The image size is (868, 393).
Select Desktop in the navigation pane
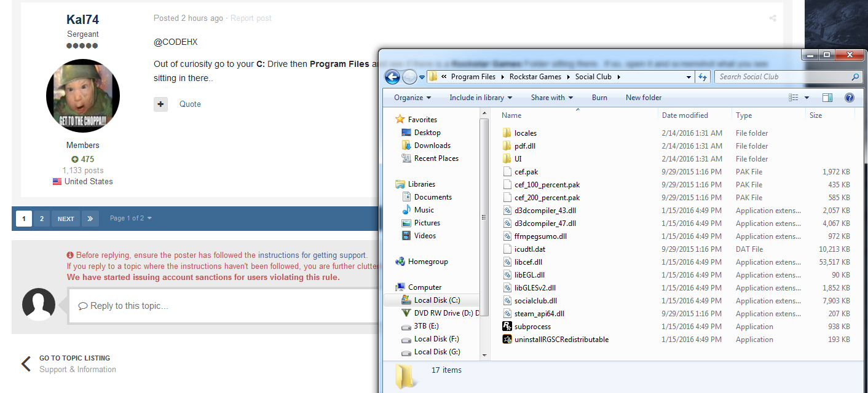[427, 133]
